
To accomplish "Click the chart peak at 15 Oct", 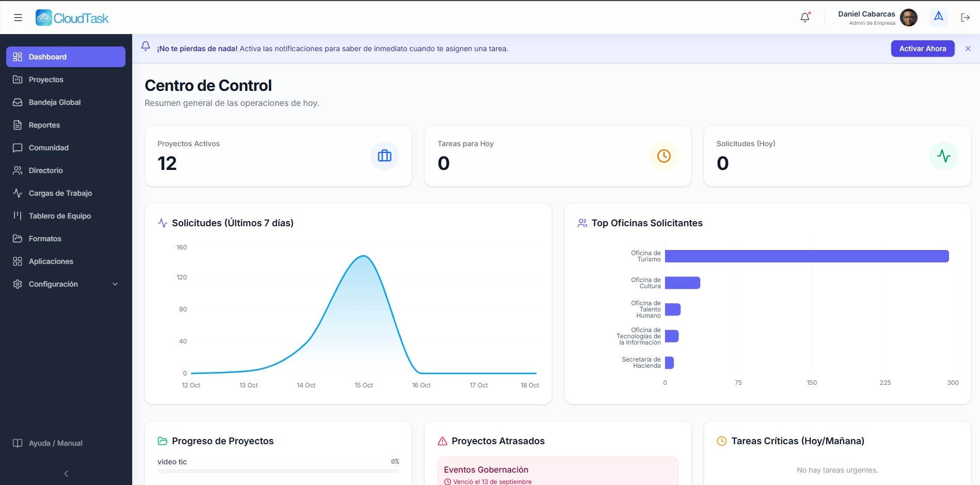I will pyautogui.click(x=363, y=256).
